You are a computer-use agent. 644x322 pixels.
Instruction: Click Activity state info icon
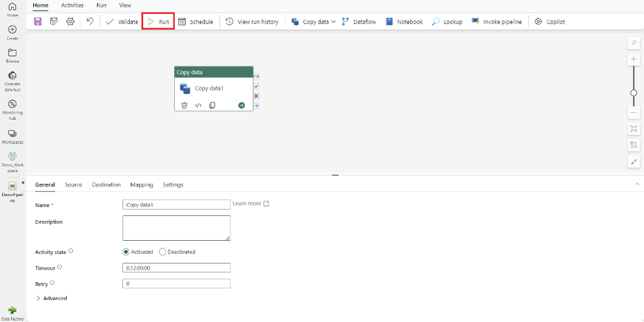(x=71, y=250)
